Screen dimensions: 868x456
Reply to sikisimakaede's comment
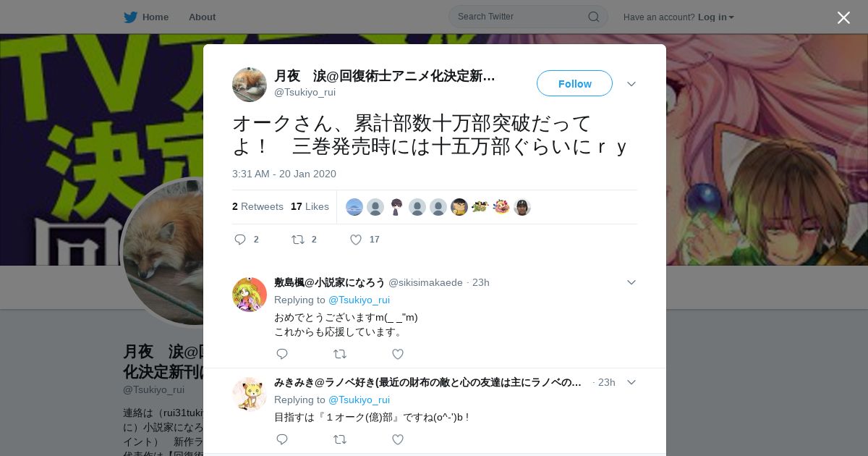click(282, 354)
